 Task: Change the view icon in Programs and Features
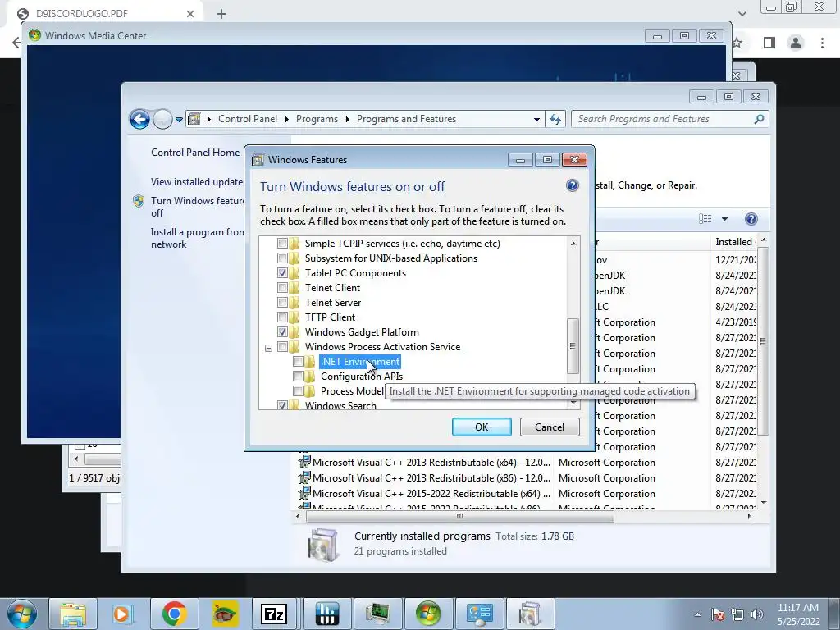[x=705, y=218]
